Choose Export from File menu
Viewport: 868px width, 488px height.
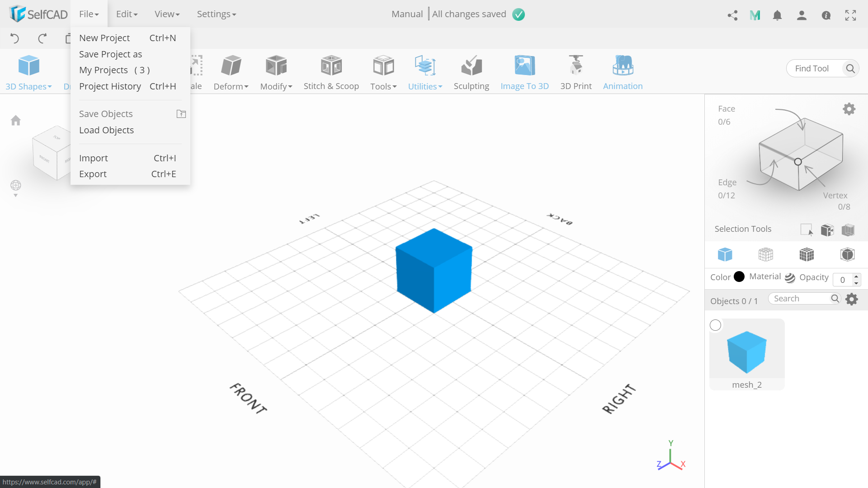click(x=93, y=174)
